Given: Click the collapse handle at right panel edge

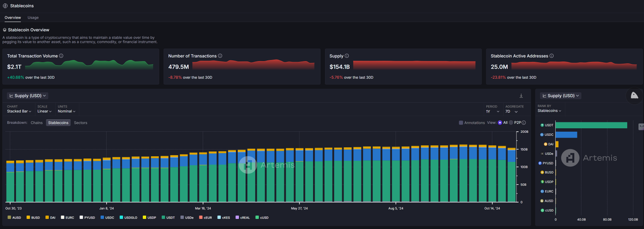Looking at the screenshot, I should point(641,126).
